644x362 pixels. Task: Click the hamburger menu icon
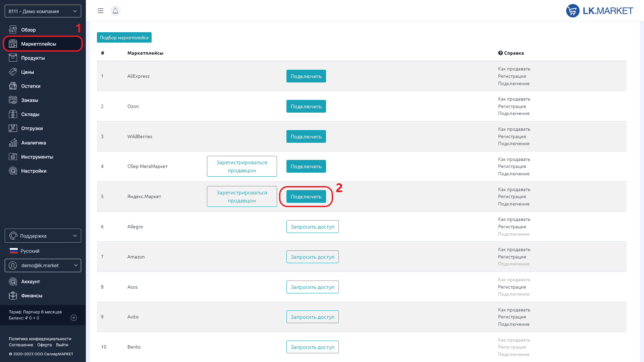pyautogui.click(x=100, y=11)
